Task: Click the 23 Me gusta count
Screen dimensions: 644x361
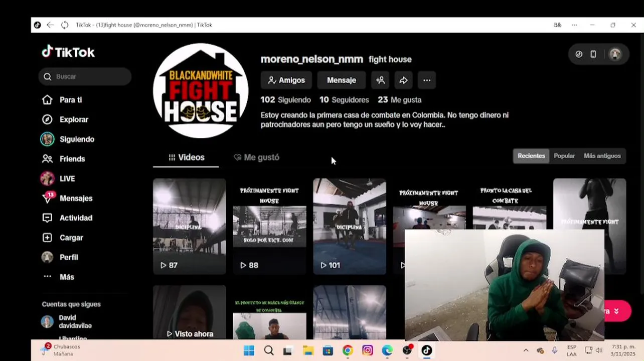Action: point(399,100)
